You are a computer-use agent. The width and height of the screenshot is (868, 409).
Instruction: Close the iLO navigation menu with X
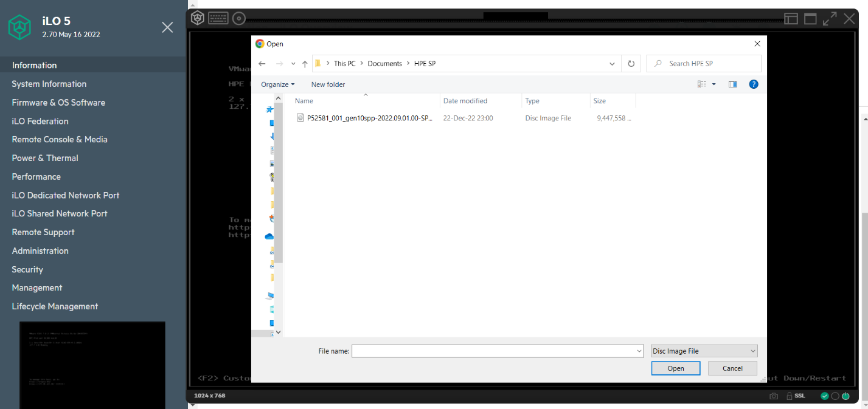coord(167,27)
